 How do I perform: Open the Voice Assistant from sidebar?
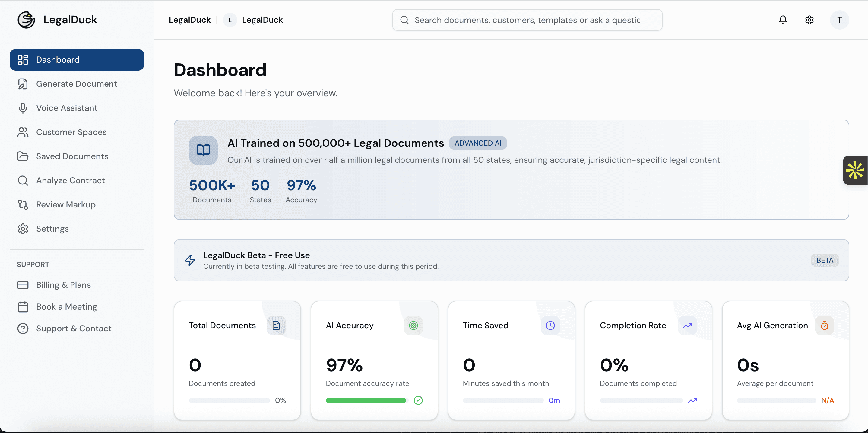click(66, 108)
